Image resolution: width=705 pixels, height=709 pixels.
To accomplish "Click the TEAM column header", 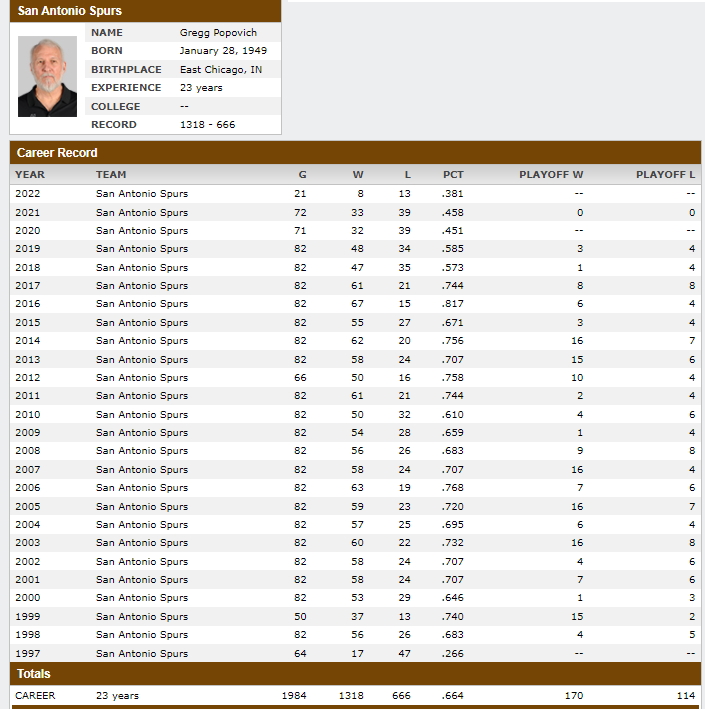I will tap(111, 175).
